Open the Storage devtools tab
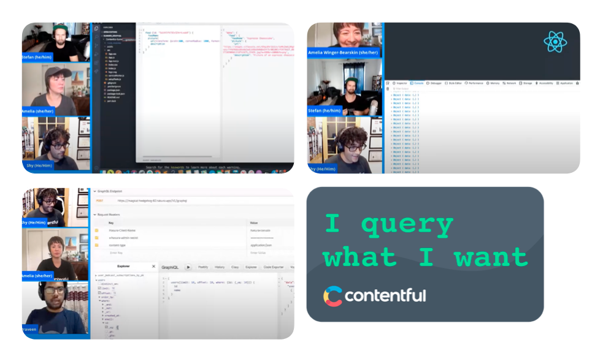The image size is (600, 364). point(525,83)
